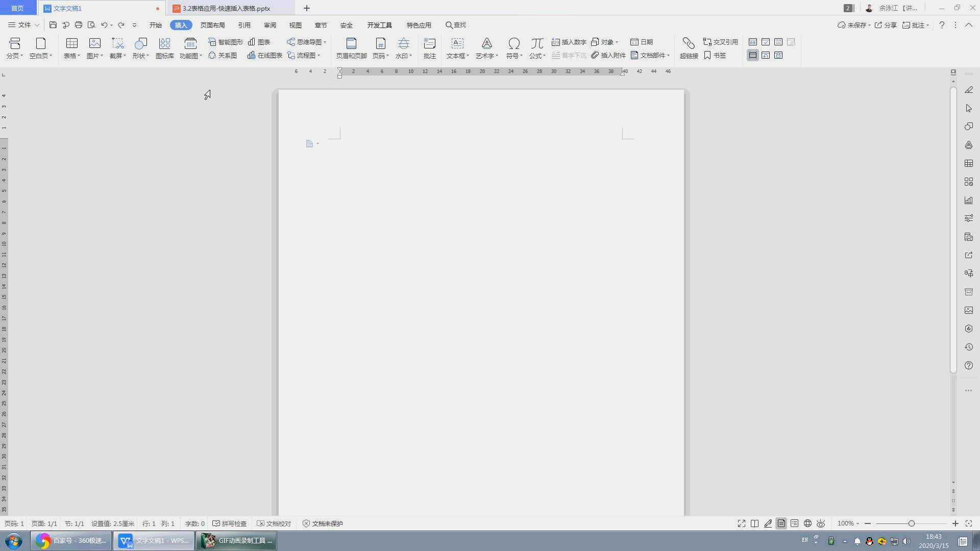The height and width of the screenshot is (551, 980).
Task: Open the help icon in right sidebar
Action: coord(968,365)
